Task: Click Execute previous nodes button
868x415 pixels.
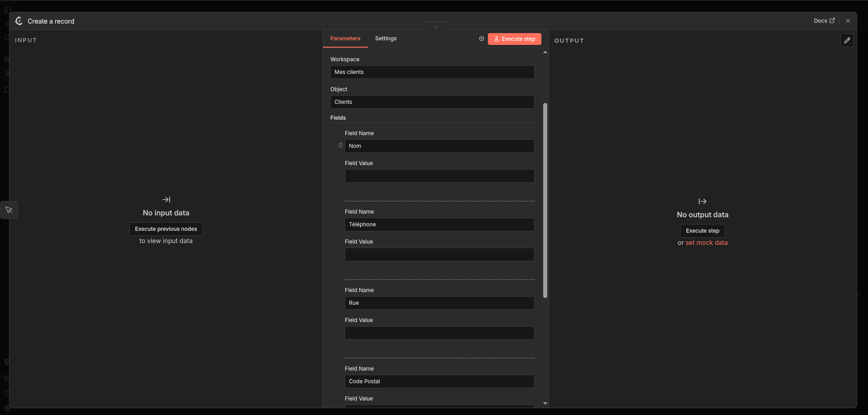Action: (x=166, y=229)
